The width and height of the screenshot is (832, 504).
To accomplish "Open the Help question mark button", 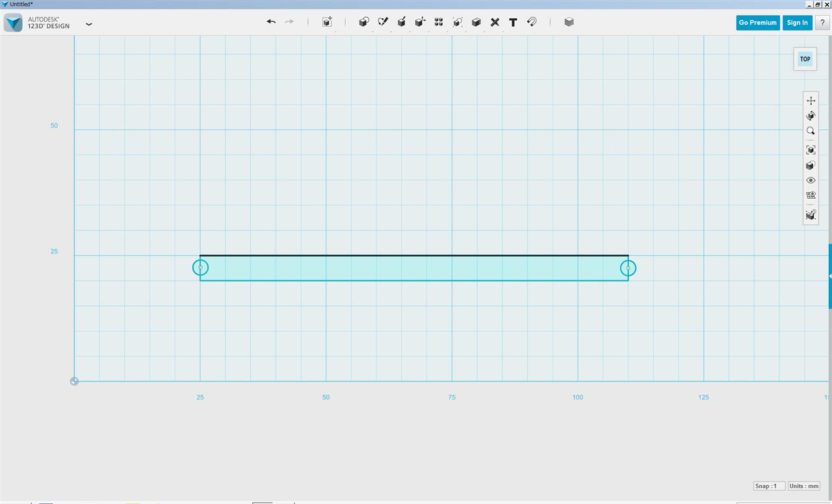I will pyautogui.click(x=822, y=23).
